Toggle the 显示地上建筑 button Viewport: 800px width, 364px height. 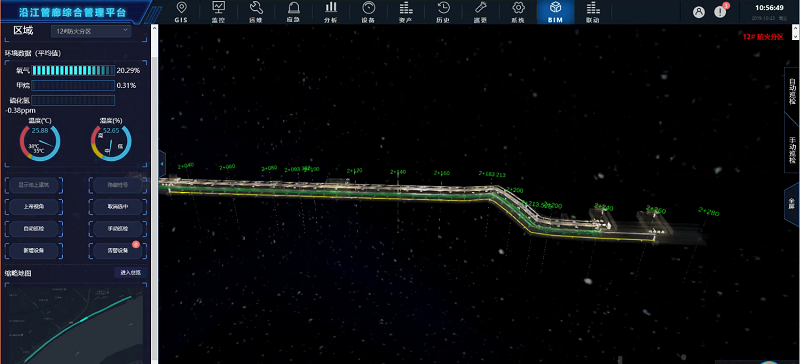tap(34, 185)
